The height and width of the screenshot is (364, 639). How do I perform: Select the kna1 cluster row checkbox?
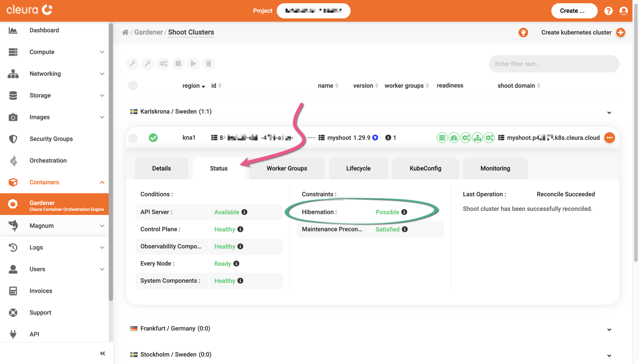(x=133, y=138)
